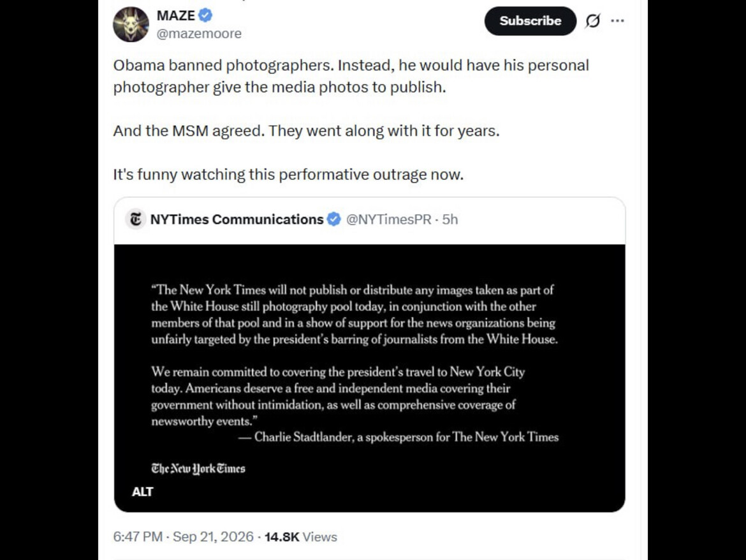This screenshot has width=746, height=560.
Task: Open the @NYTimesPR handle
Action: (389, 219)
